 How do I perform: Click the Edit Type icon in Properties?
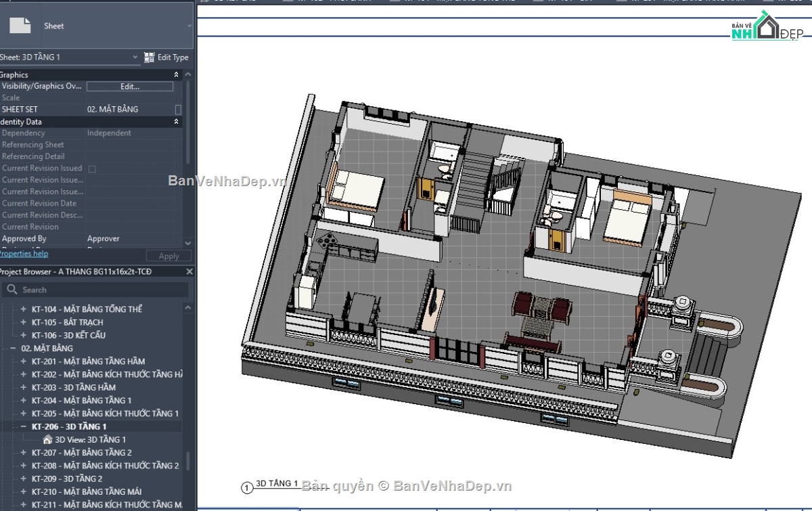click(148, 58)
